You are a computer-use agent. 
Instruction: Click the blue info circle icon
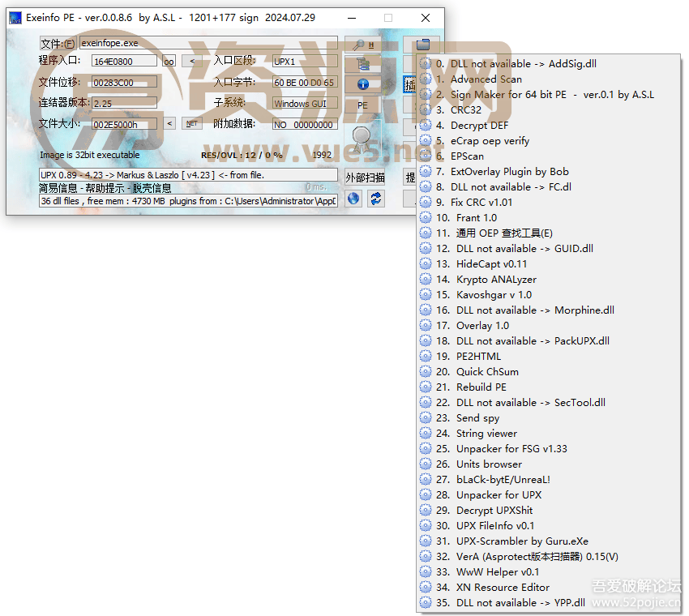(362, 84)
